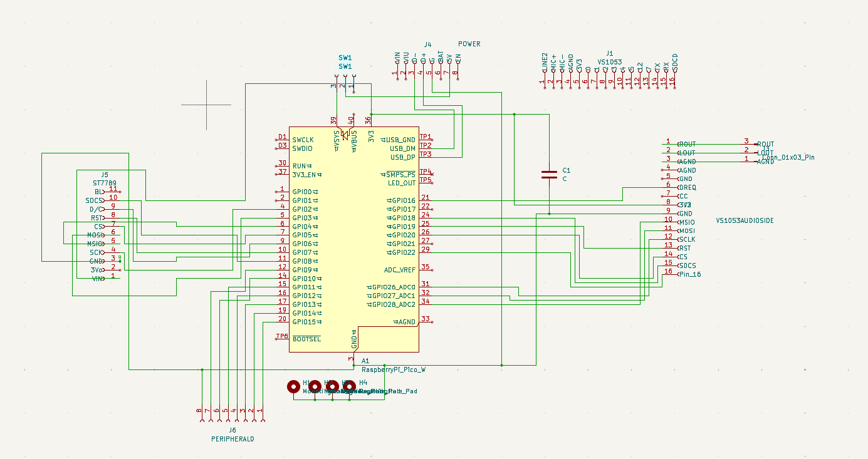Click the A1 reference designator
Screen dimensions: 868x459
(365, 361)
